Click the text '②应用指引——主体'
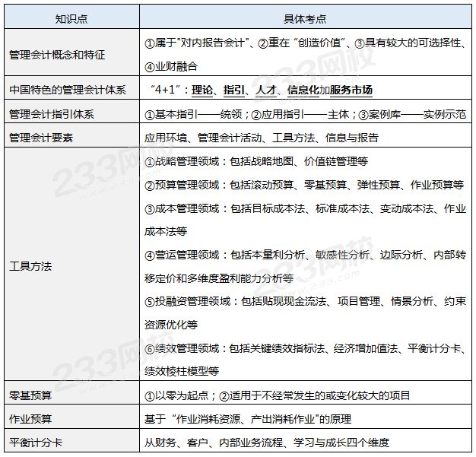Viewport: 476px width, 457px height. 300,115
